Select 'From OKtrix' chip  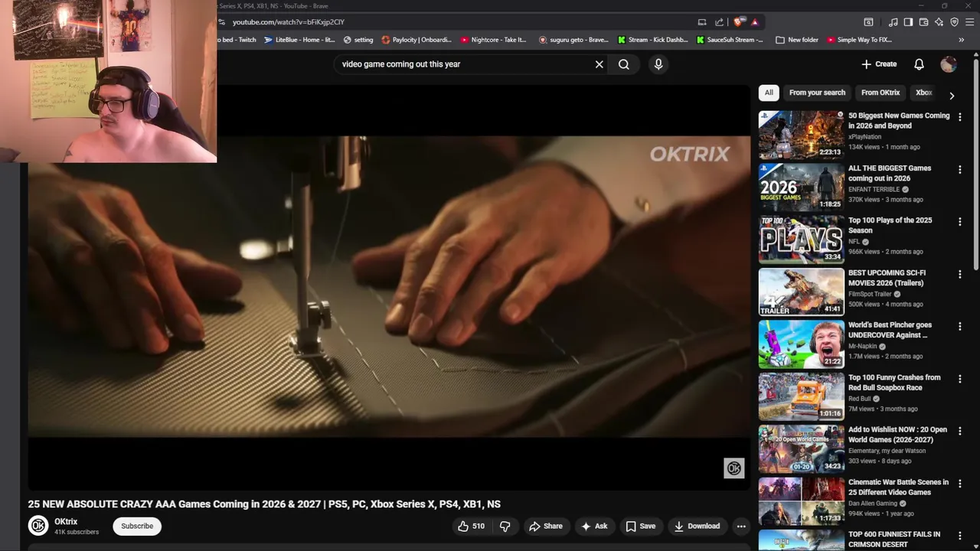pos(880,93)
